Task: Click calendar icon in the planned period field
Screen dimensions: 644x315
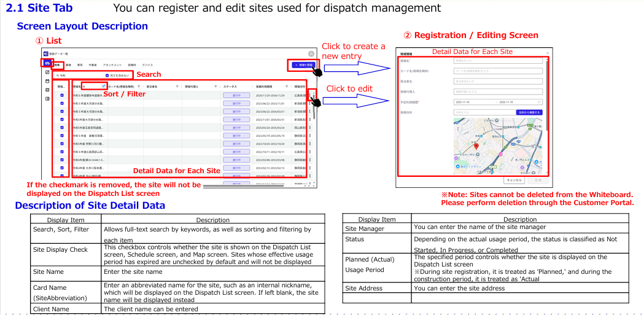Action: pyautogui.click(x=539, y=101)
